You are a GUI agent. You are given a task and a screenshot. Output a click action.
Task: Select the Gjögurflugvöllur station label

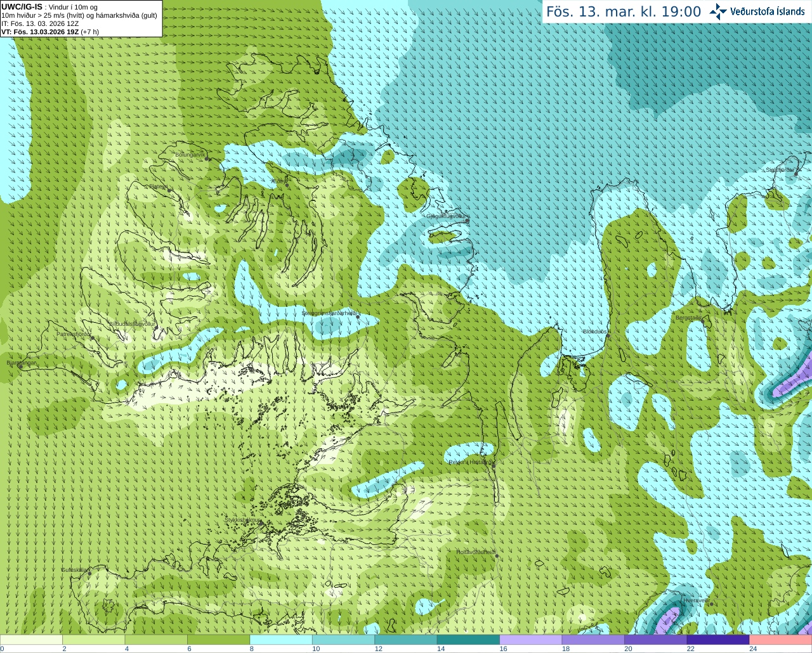(x=447, y=216)
